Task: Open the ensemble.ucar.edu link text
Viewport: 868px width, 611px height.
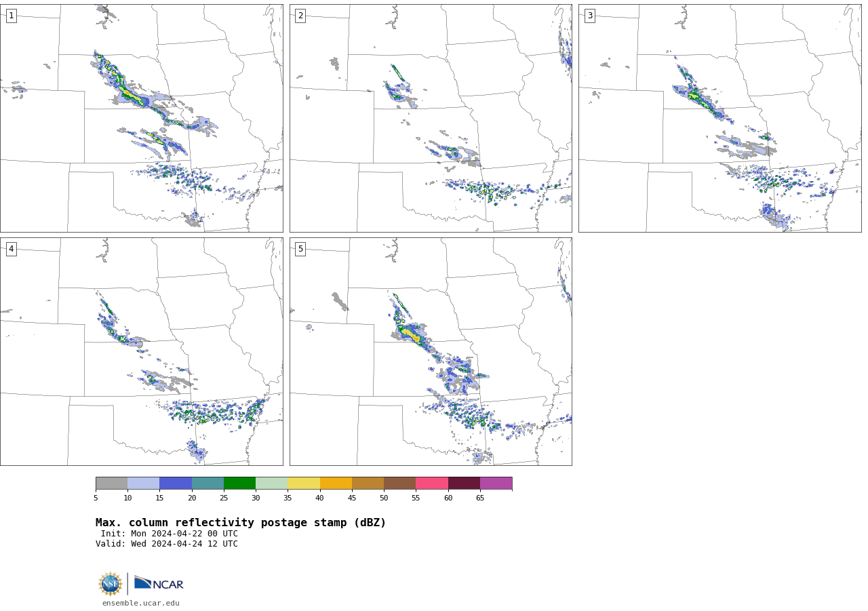Action: point(141,603)
